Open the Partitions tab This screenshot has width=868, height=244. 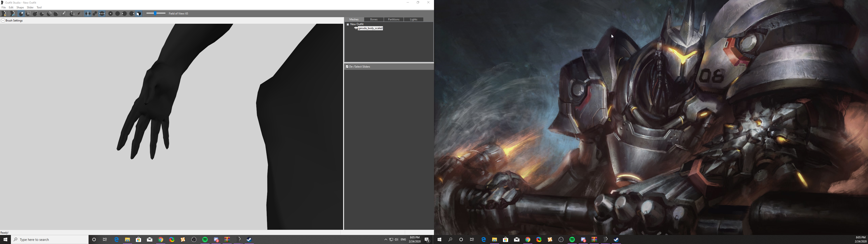(x=394, y=20)
